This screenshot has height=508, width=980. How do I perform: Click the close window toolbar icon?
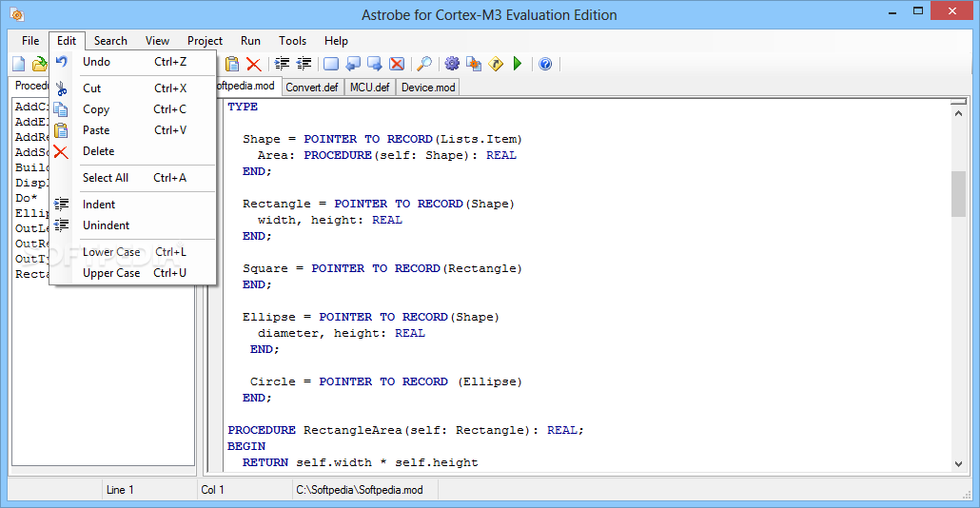point(396,64)
